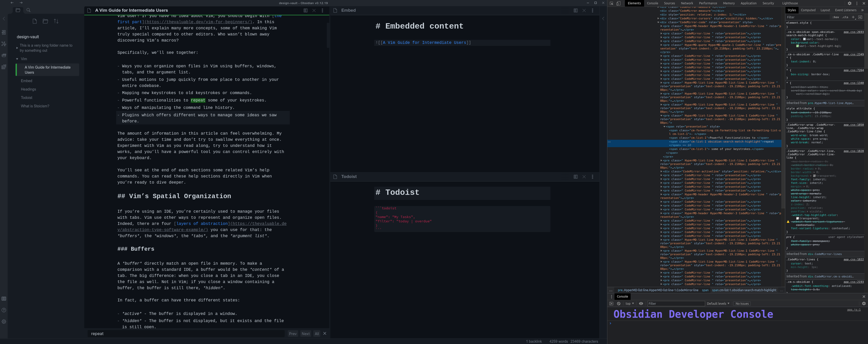Open settings gear in the left ribbon
Image resolution: width=868 pixels, height=344 pixels.
4,322
